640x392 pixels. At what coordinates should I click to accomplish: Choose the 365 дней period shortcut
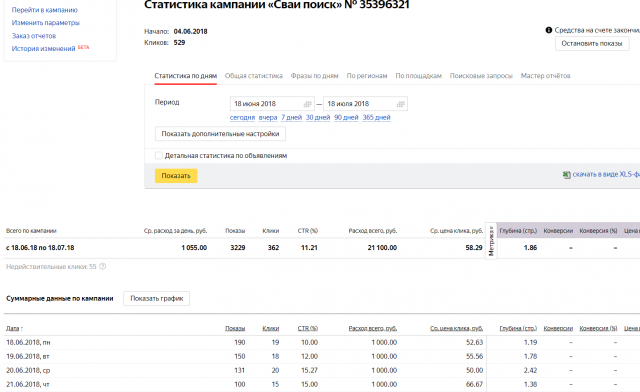[x=376, y=118]
